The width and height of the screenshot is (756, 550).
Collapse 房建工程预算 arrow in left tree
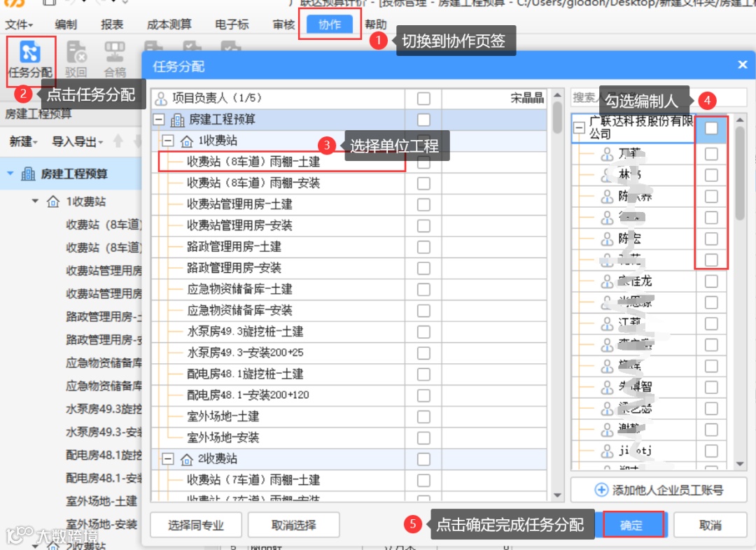coord(10,174)
